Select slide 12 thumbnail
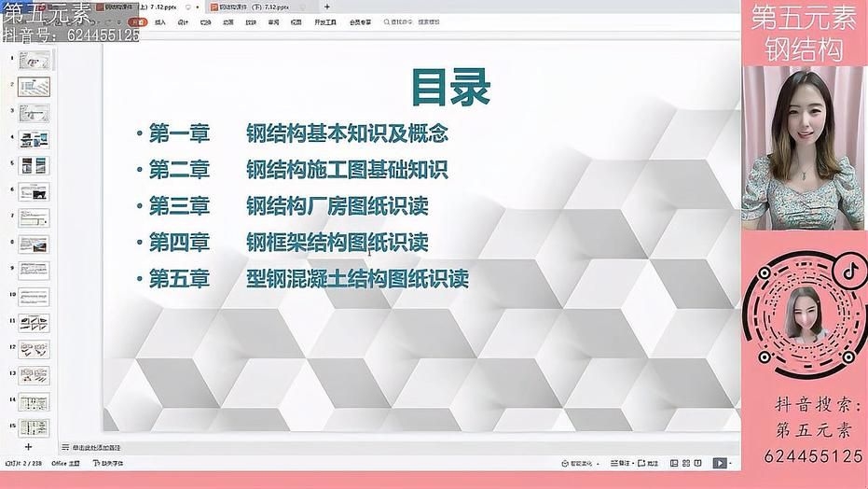Screen dimensions: 868x489 (34, 349)
